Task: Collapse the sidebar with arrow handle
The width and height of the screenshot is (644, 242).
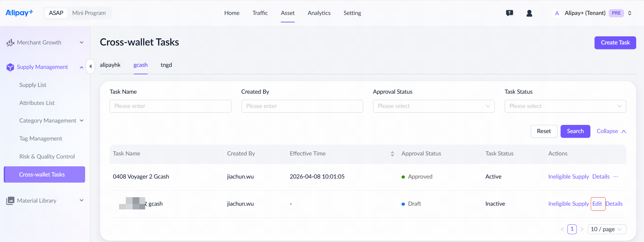Action: tap(90, 67)
